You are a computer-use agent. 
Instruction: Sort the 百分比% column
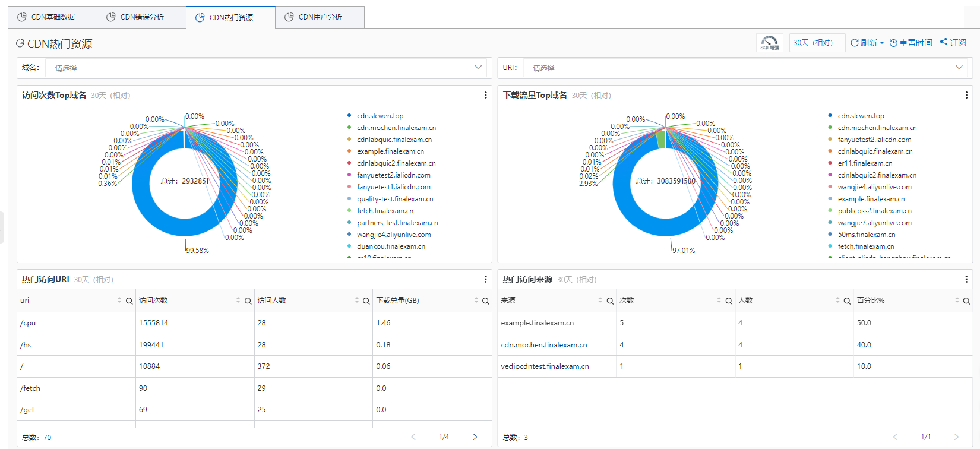coord(957,301)
